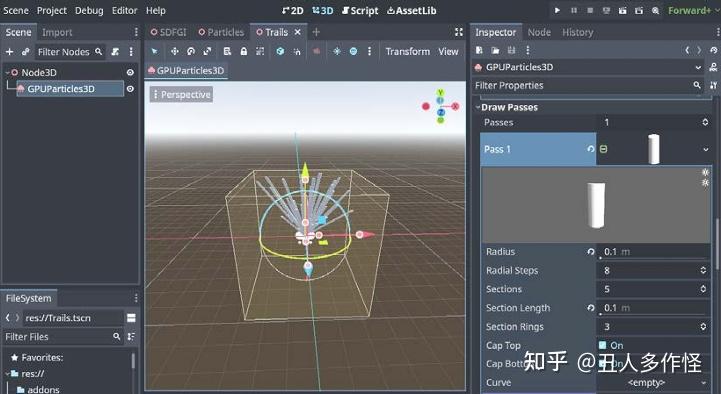This screenshot has width=721, height=394.
Task: Collapse the Node3D tree node
Action: (x=7, y=73)
